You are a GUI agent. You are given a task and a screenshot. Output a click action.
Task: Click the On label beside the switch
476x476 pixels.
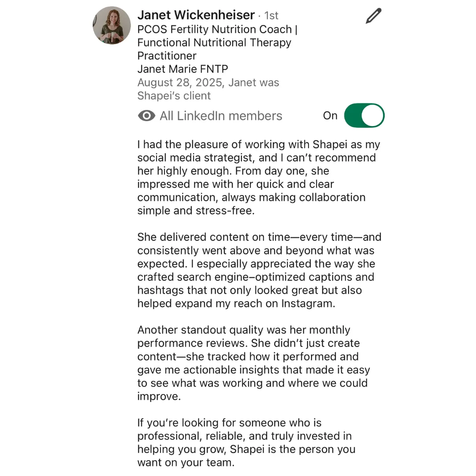coord(330,115)
